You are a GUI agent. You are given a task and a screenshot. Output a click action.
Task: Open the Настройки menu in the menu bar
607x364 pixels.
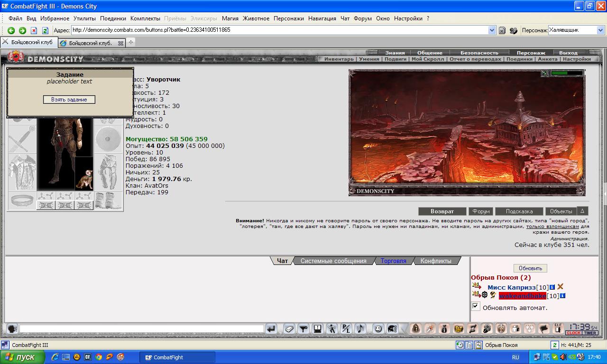click(408, 18)
